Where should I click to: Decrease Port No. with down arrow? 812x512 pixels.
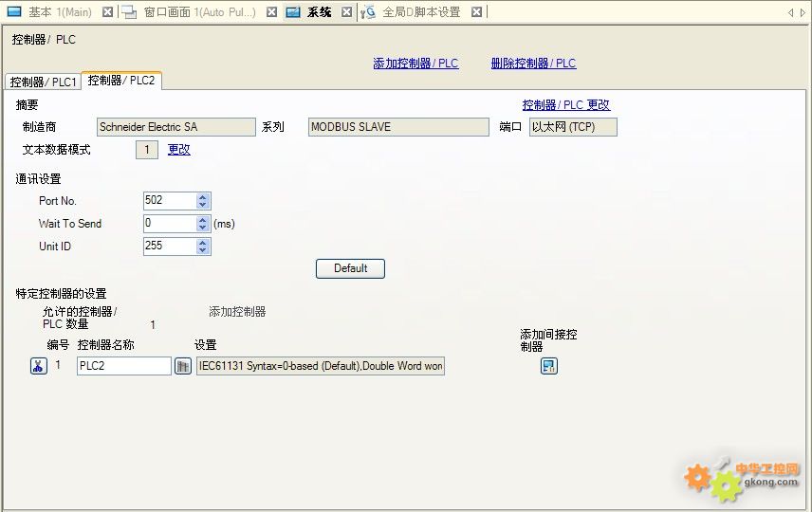(x=203, y=205)
